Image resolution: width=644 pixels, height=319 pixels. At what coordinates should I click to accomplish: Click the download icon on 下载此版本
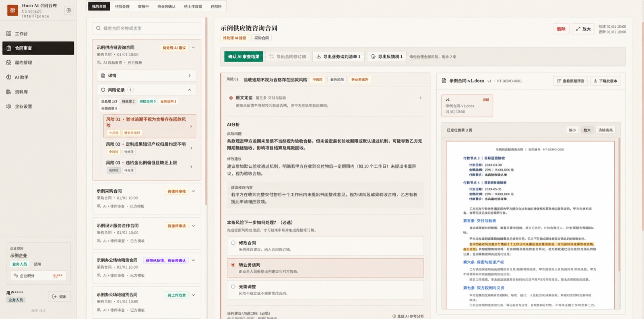595,81
